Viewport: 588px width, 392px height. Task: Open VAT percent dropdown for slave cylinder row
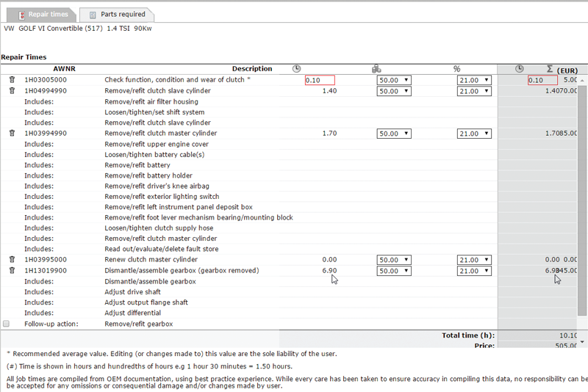474,91
